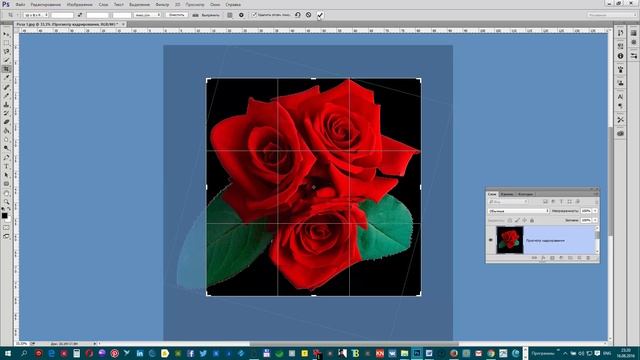Image resolution: width=640 pixels, height=360 pixels.
Task: Select the Eraser tool
Action: 6,122
